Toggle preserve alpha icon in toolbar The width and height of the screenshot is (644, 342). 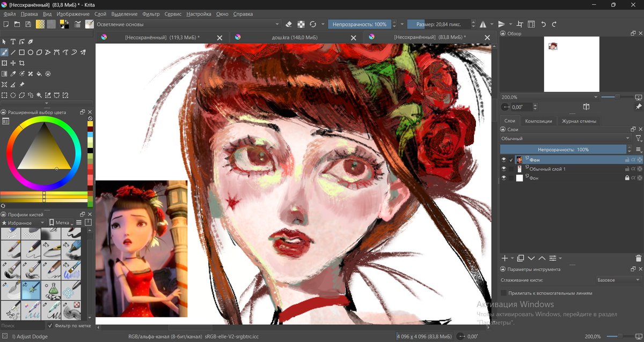301,24
